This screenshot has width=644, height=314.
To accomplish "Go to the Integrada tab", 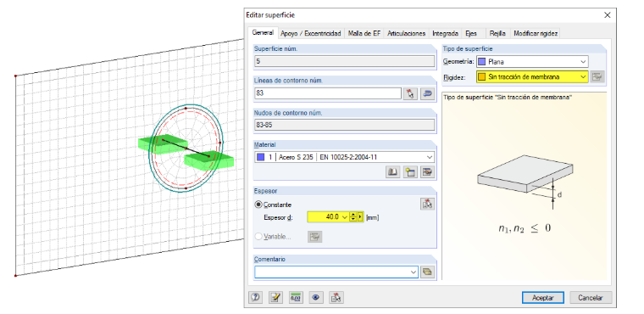I will pyautogui.click(x=445, y=34).
